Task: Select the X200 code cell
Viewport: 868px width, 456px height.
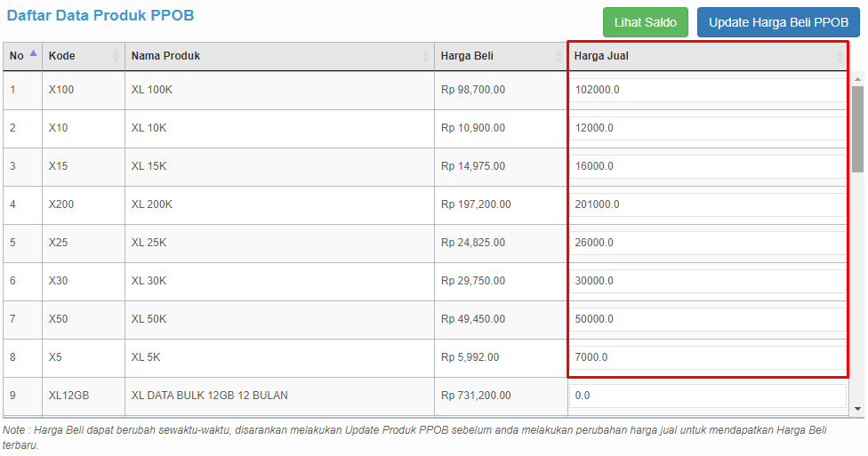Action: (84, 204)
